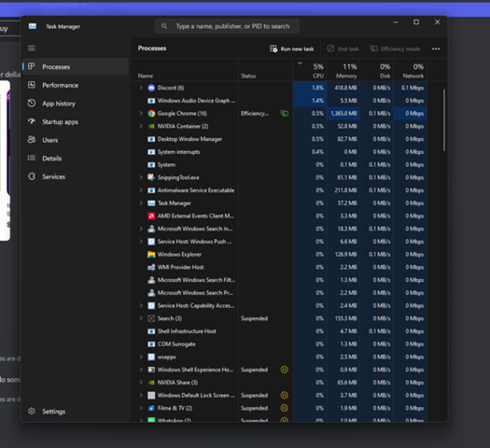Click the suspended pause icon for Filme & TV

click(285, 408)
